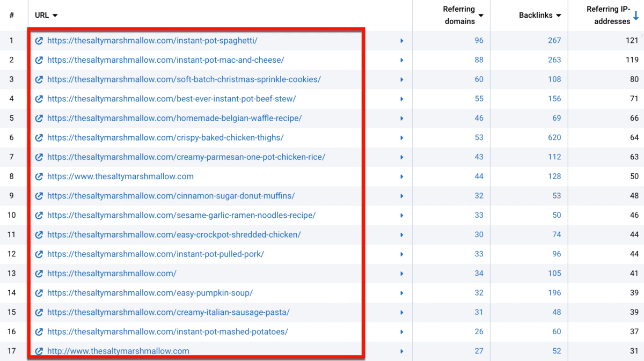Click backlinks value 620
Screen dimensions: 644x361
coord(554,138)
